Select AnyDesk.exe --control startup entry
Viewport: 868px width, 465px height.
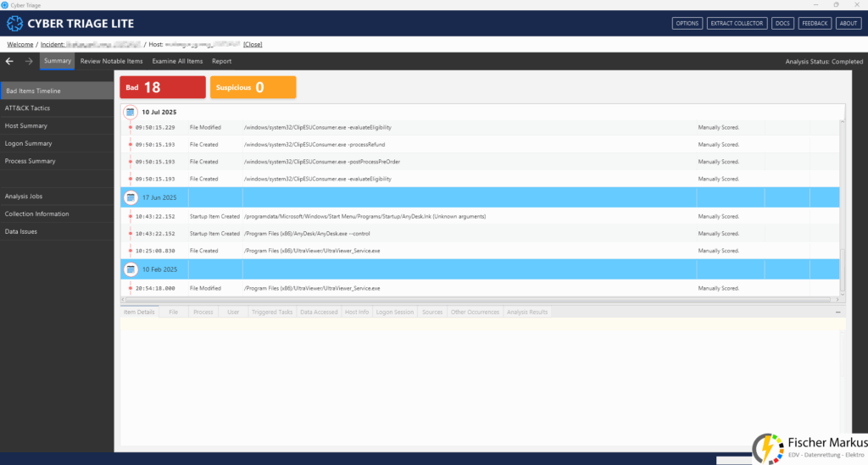(480, 233)
